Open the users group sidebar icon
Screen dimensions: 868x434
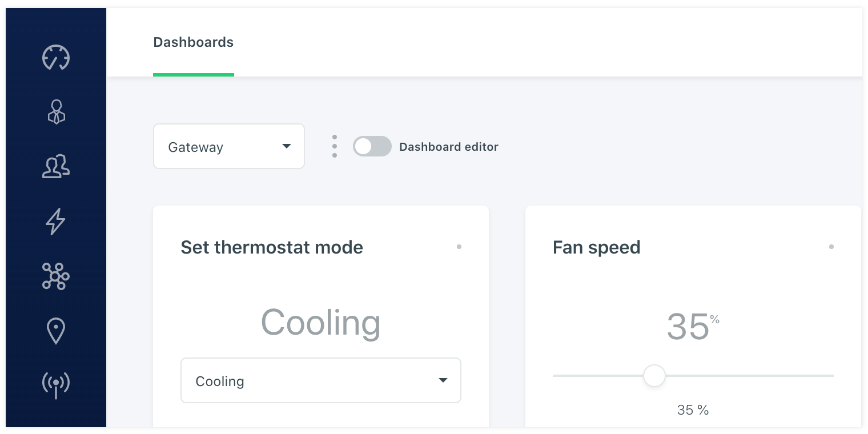[x=56, y=167]
